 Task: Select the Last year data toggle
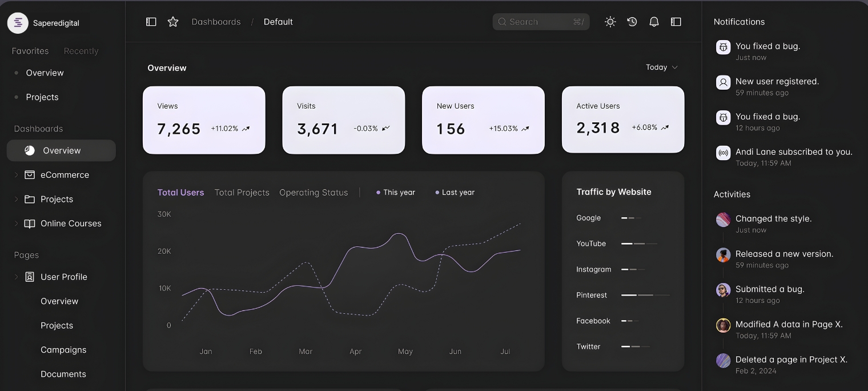[455, 192]
